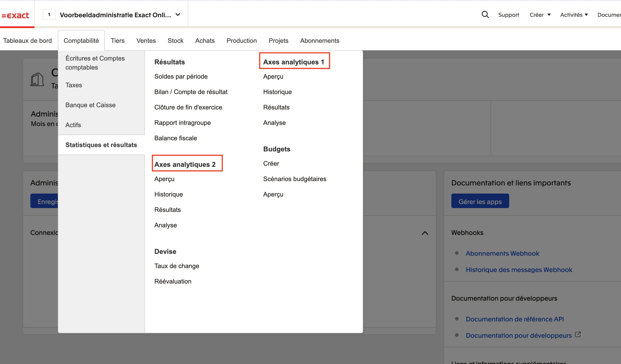The image size is (621, 364).
Task: Click the administration number 1 box
Action: (49, 15)
